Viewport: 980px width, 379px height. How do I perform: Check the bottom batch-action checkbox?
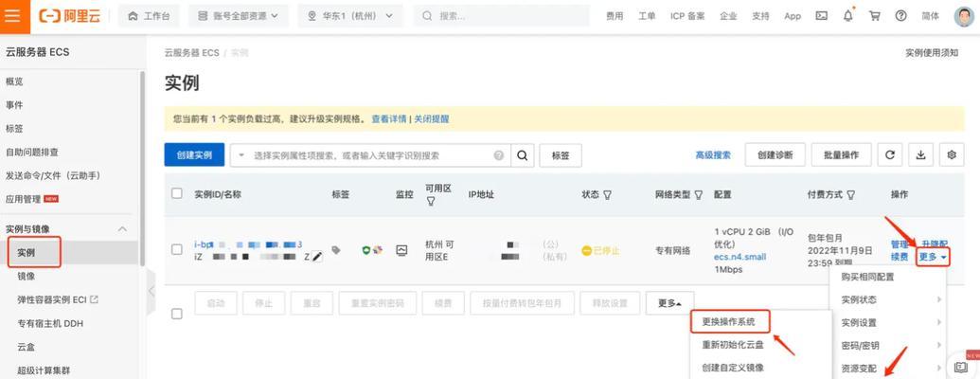coord(177,314)
